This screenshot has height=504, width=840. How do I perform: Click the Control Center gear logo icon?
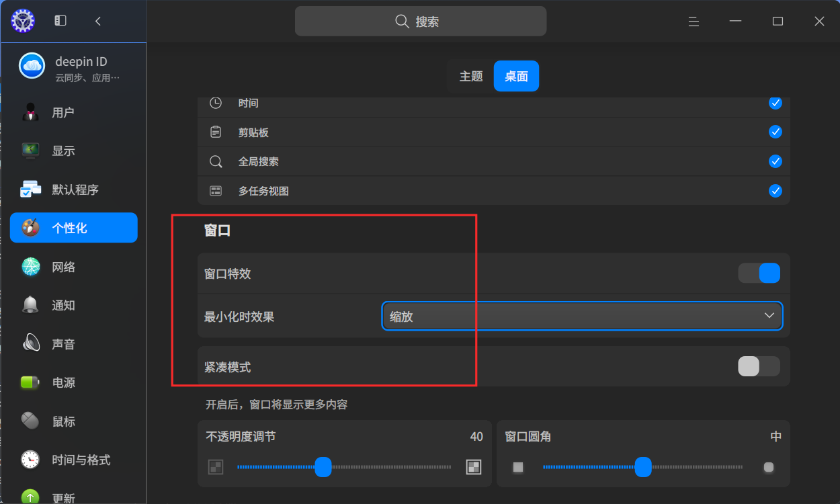(23, 21)
